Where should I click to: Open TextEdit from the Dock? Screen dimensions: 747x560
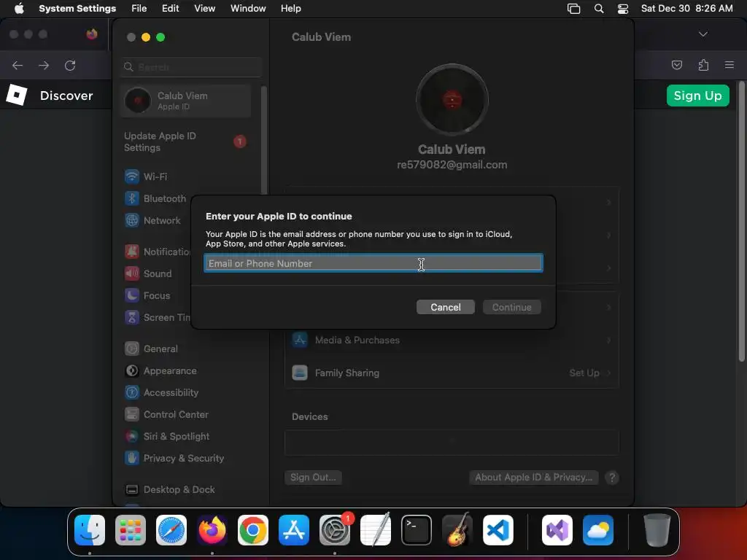pos(376,530)
